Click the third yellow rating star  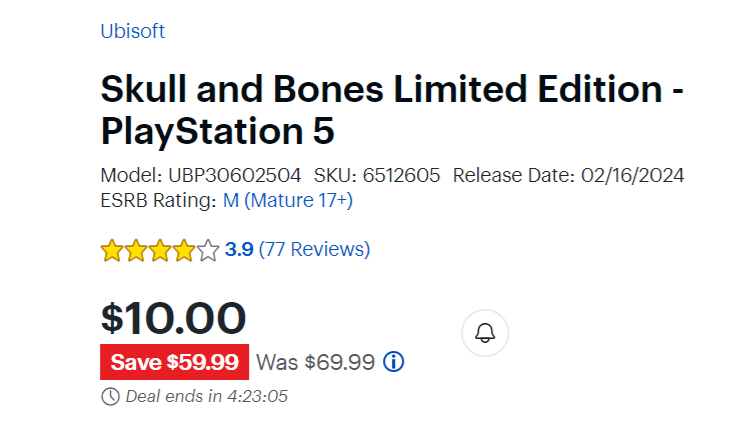point(159,250)
